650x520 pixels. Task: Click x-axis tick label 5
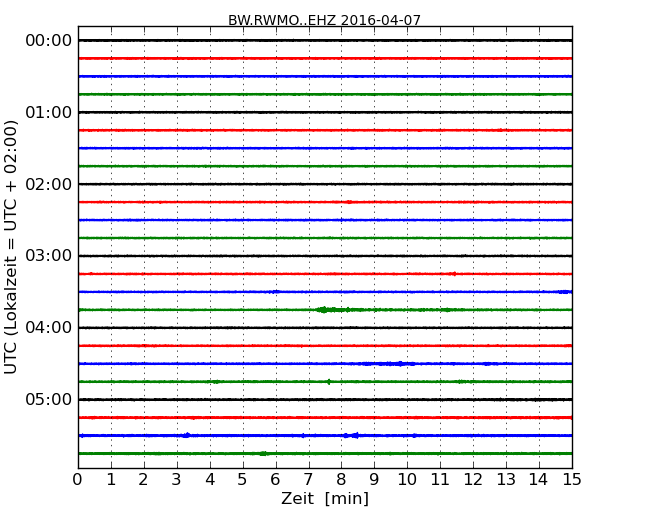[x=243, y=480]
